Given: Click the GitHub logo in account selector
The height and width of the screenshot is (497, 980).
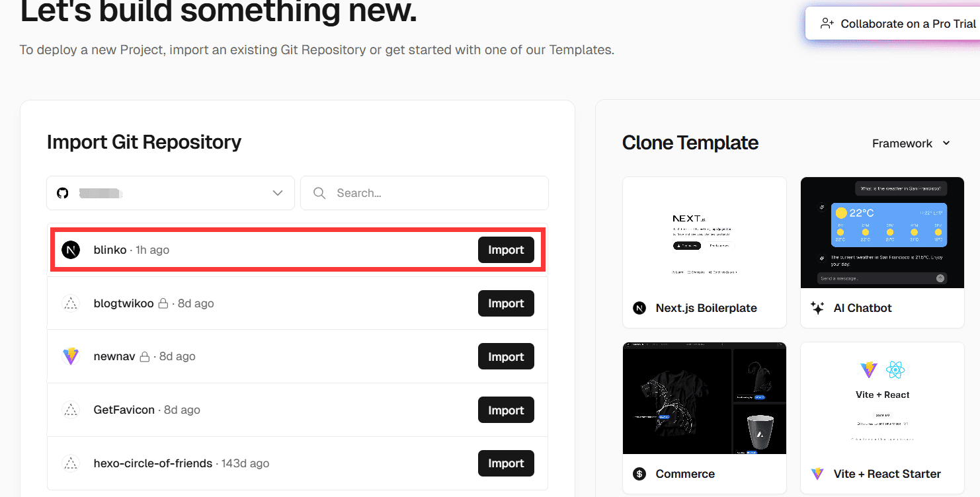Looking at the screenshot, I should [62, 193].
